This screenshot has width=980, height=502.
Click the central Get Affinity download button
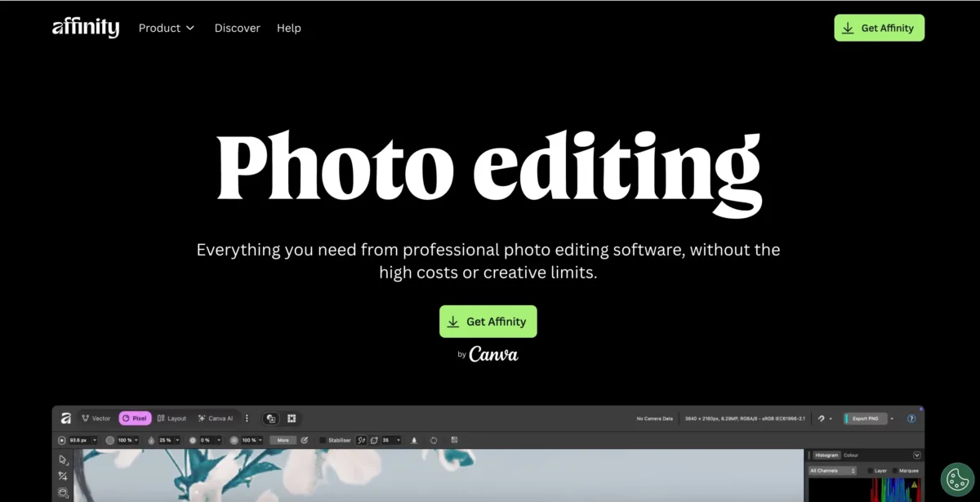coord(488,322)
